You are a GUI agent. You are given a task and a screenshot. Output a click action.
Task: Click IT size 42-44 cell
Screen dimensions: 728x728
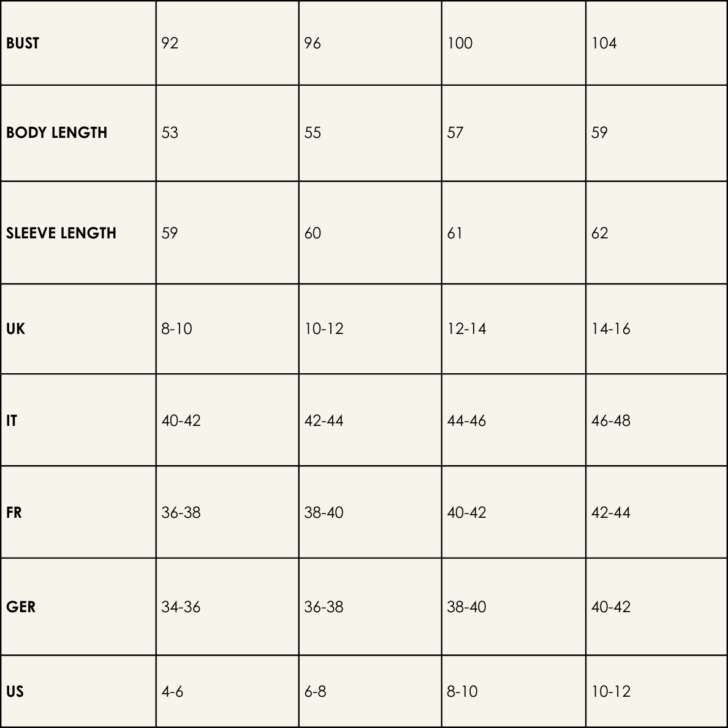coord(324,421)
